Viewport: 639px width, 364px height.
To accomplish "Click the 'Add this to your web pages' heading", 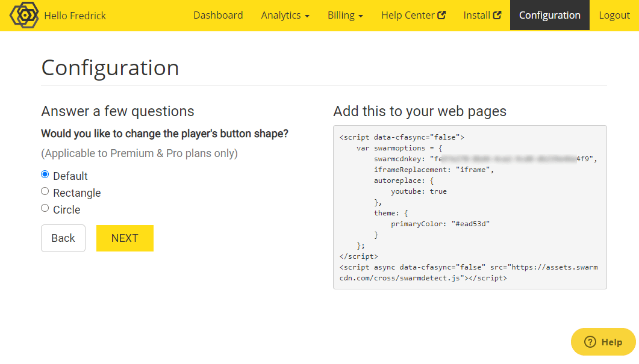I will pyautogui.click(x=420, y=111).
